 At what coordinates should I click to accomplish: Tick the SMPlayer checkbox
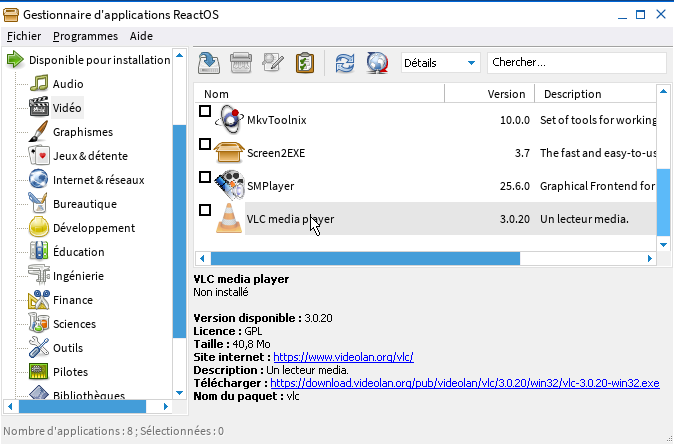point(205,177)
